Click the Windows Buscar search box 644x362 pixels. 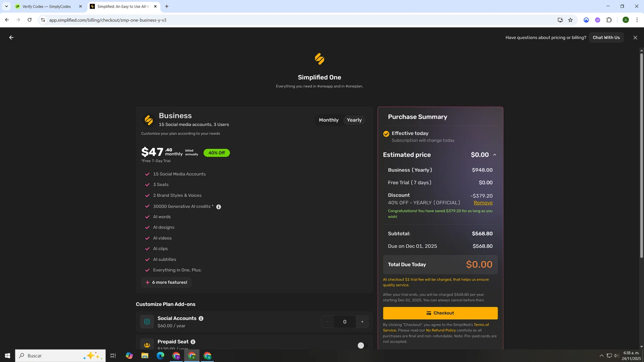[60, 356]
